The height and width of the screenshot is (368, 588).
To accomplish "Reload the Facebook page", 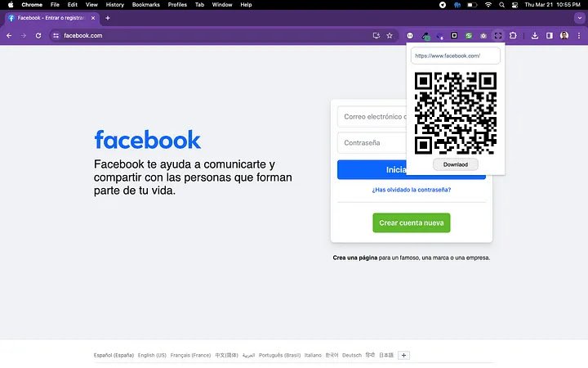I will (x=38, y=36).
